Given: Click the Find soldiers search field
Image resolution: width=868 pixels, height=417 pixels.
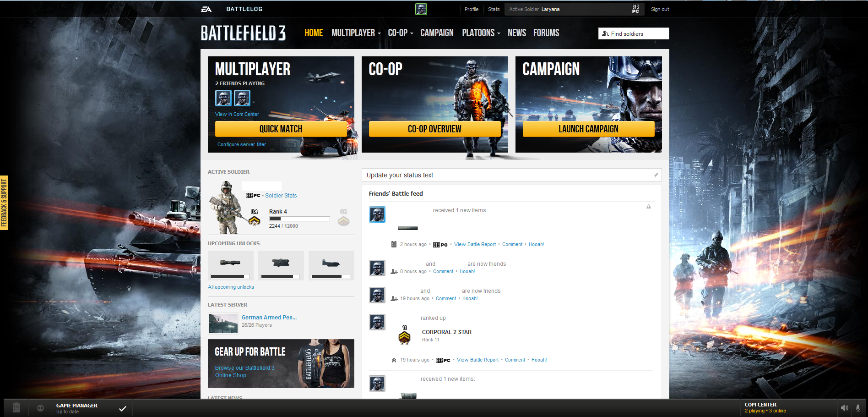Looking at the screenshot, I should click(634, 33).
